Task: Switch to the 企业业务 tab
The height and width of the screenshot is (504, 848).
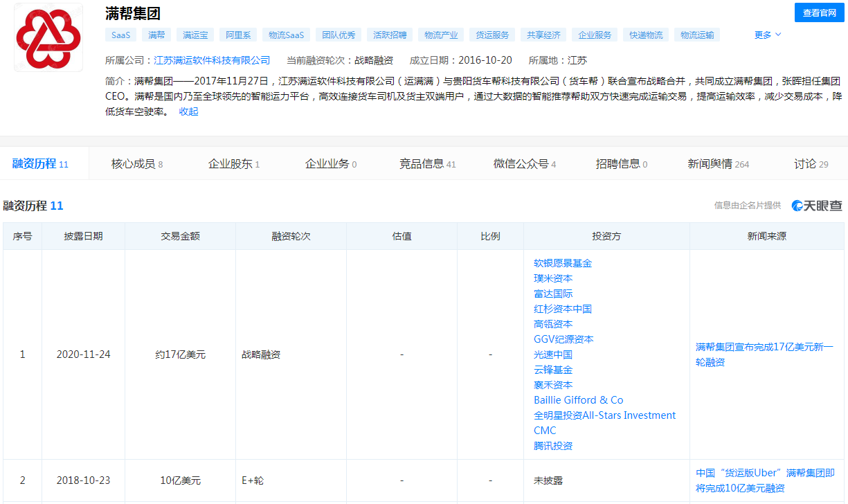Action: click(x=331, y=164)
